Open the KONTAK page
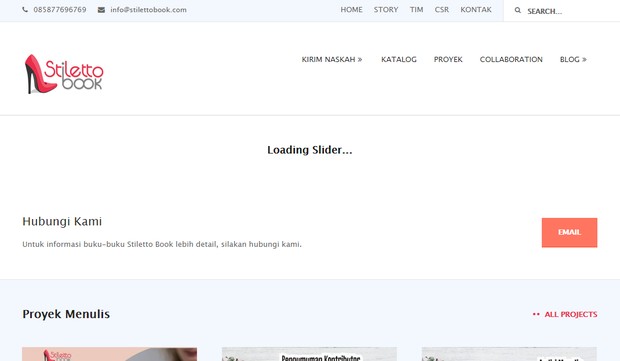Viewport: 620px width, 361px height. (x=476, y=10)
